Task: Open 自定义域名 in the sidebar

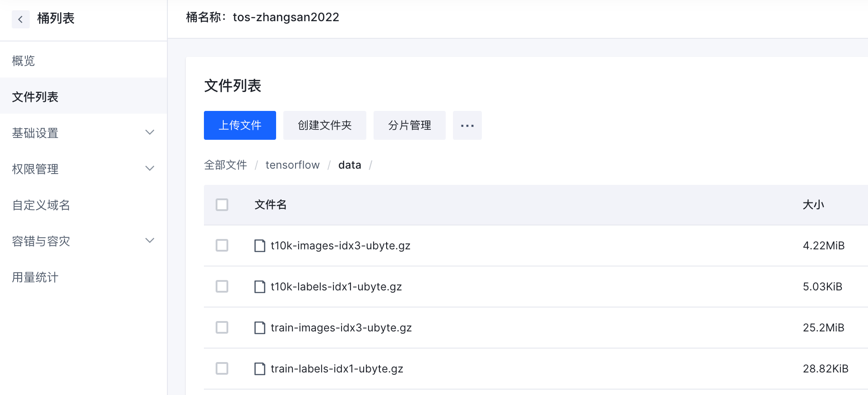Action: click(41, 205)
